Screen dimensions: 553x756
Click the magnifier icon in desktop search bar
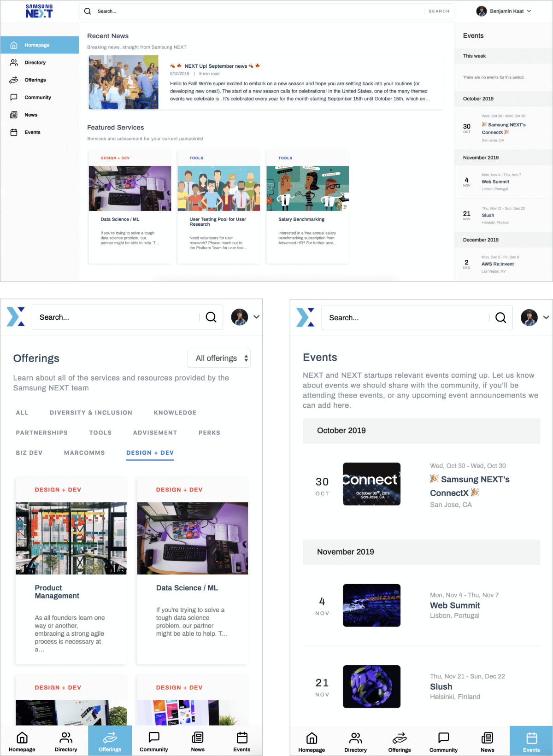[x=88, y=11]
